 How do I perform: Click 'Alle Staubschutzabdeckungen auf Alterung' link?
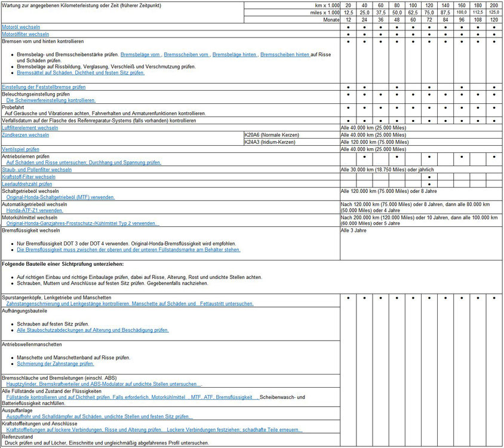click(93, 330)
